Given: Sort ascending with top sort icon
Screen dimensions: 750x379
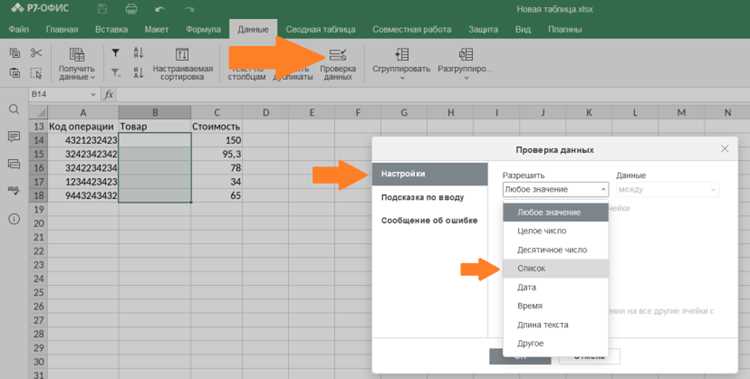Looking at the screenshot, I should (x=138, y=53).
